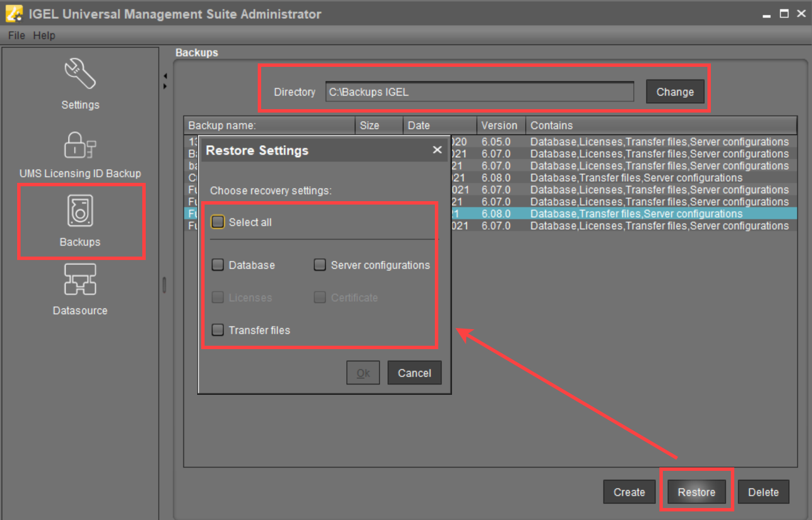Collapse the sidebar using left arrow

[165, 76]
